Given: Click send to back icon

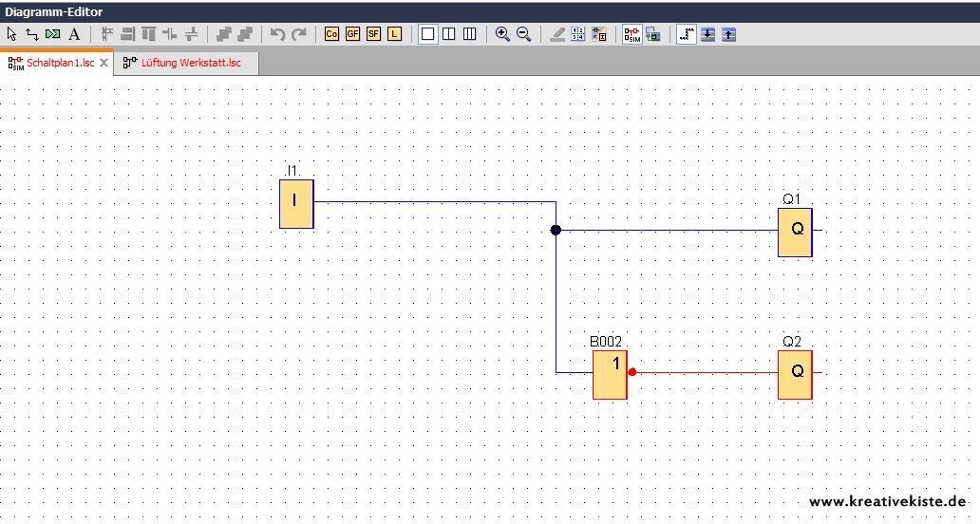Looking at the screenshot, I should [245, 34].
